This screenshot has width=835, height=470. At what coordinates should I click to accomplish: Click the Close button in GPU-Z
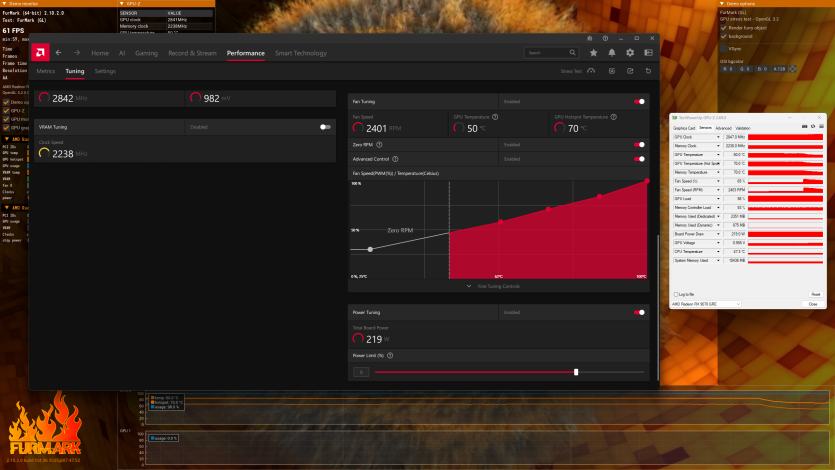click(x=813, y=304)
